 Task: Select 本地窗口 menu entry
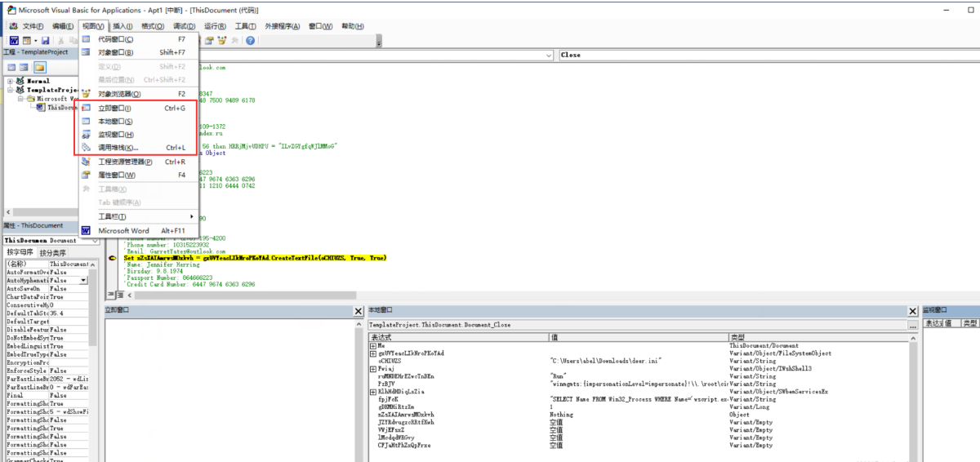(x=138, y=121)
